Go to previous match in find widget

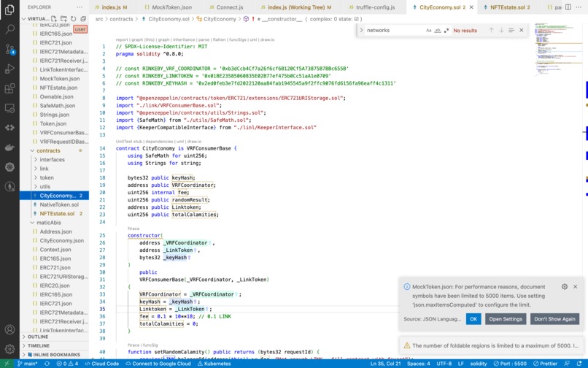pyautogui.click(x=491, y=30)
